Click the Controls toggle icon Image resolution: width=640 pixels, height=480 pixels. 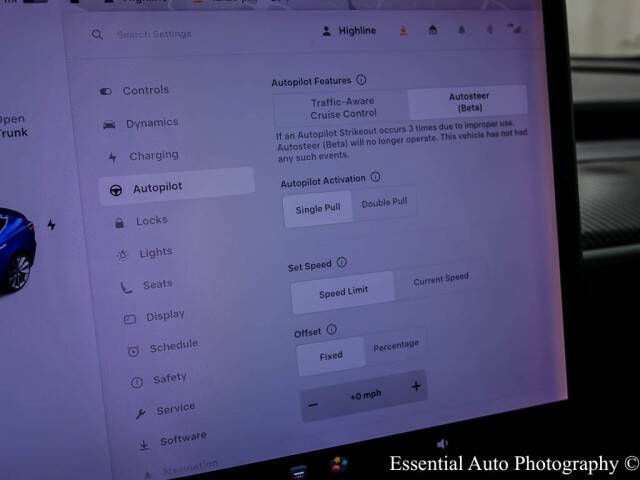click(106, 91)
